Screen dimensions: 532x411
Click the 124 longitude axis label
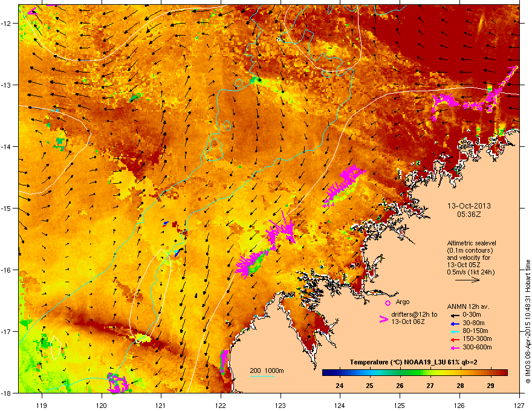coord(340,405)
